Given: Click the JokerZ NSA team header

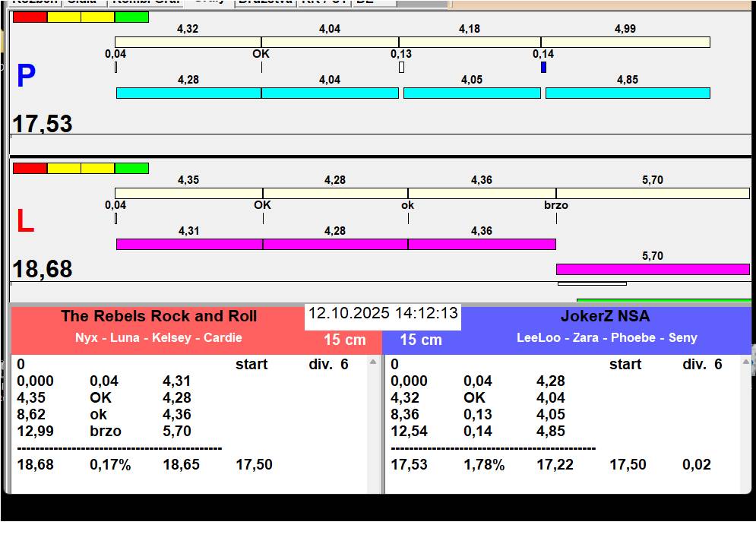Looking at the screenshot, I should [605, 316].
